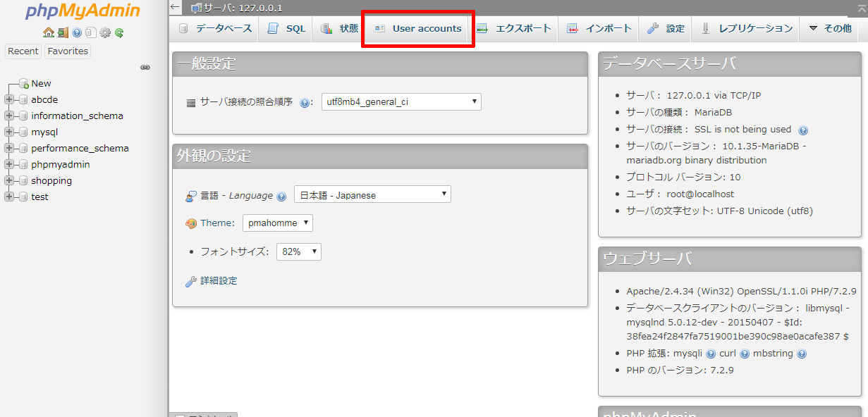Open the その他 more menu

click(830, 29)
